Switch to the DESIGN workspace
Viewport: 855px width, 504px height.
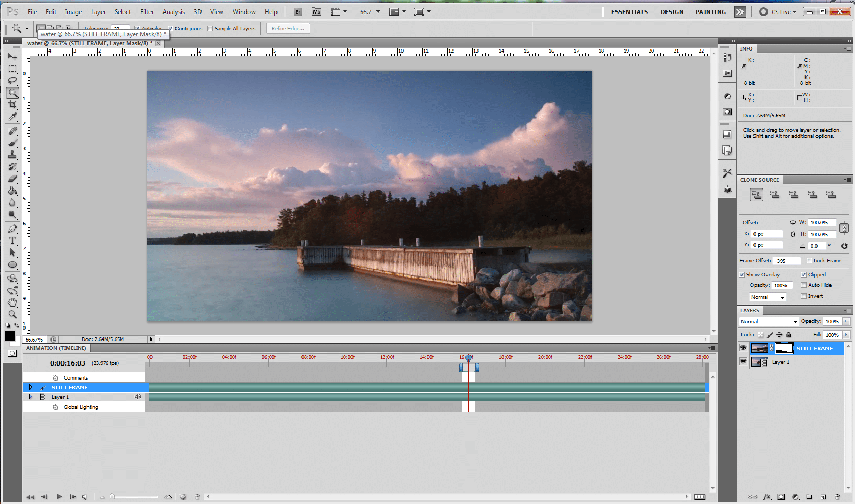coord(672,11)
